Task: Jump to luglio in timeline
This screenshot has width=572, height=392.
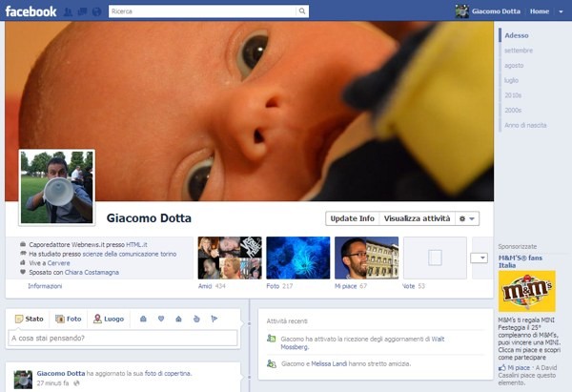Action: (x=511, y=80)
